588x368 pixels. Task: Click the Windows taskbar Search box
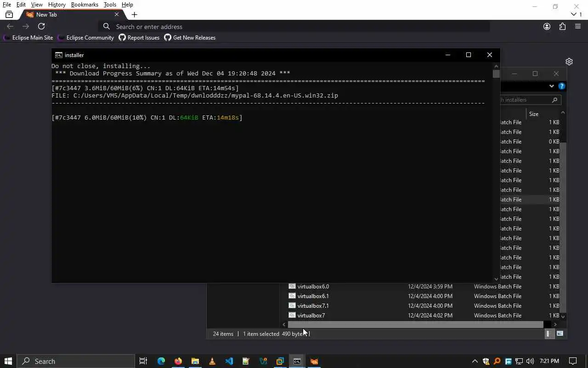(76, 361)
